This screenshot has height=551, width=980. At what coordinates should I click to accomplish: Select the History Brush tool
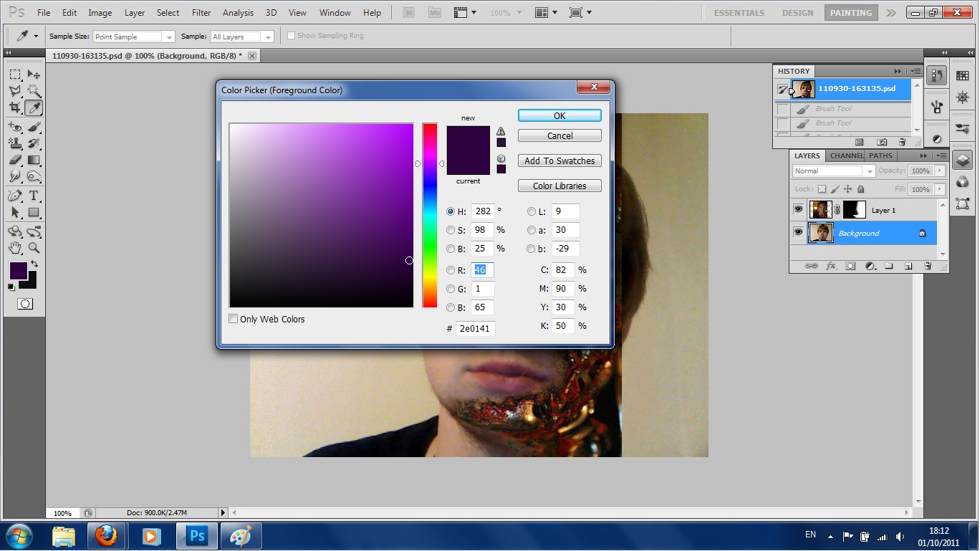34,143
